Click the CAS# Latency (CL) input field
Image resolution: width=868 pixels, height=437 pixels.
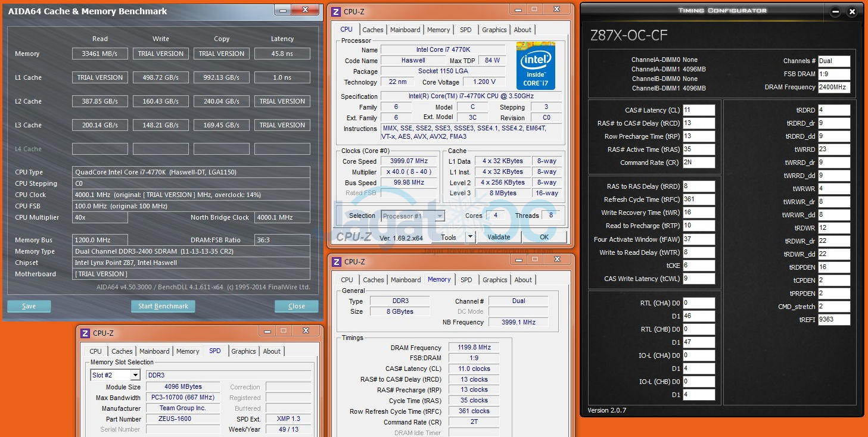point(699,110)
